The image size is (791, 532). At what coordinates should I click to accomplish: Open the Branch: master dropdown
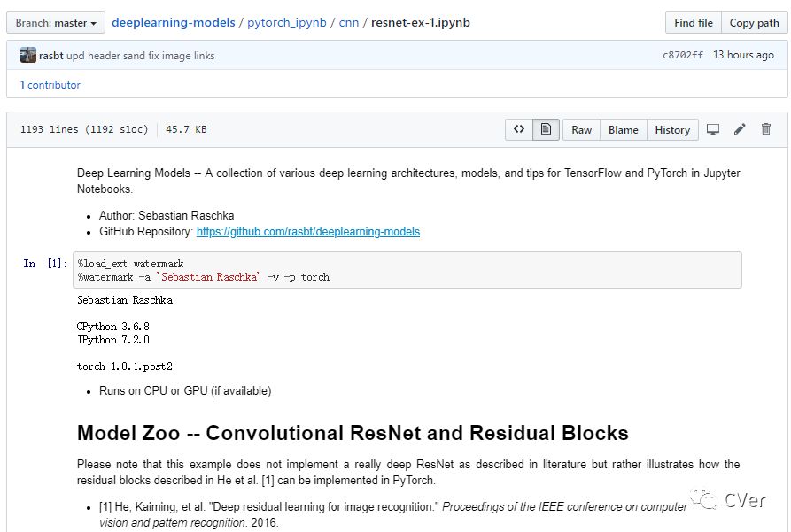pos(56,22)
